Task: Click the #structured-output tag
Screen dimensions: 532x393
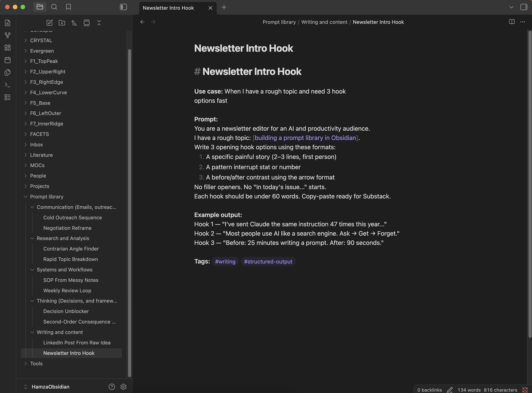Action: pyautogui.click(x=268, y=261)
